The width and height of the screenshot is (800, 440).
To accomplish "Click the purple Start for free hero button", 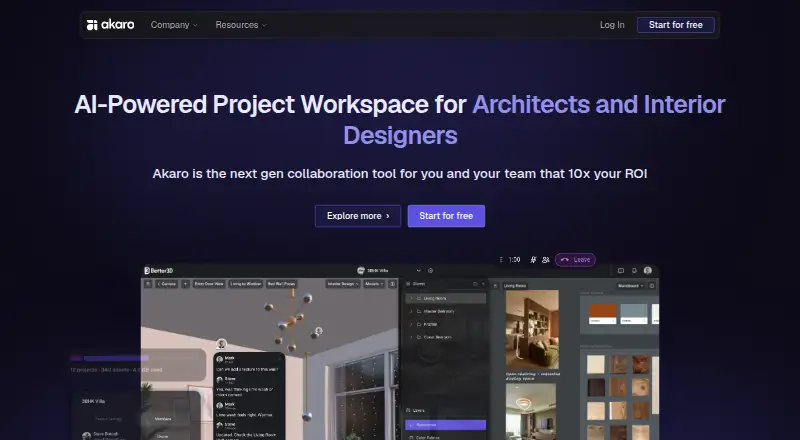I will pos(446,216).
